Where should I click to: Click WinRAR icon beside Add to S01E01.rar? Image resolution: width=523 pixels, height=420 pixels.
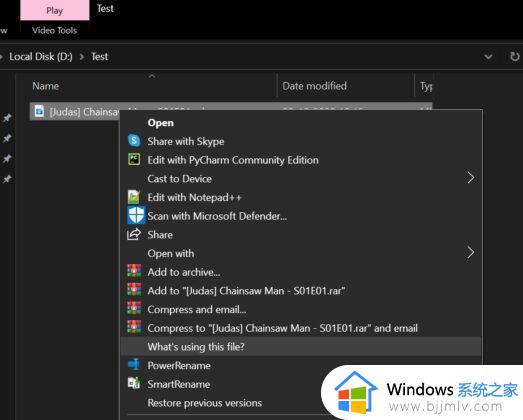click(134, 289)
